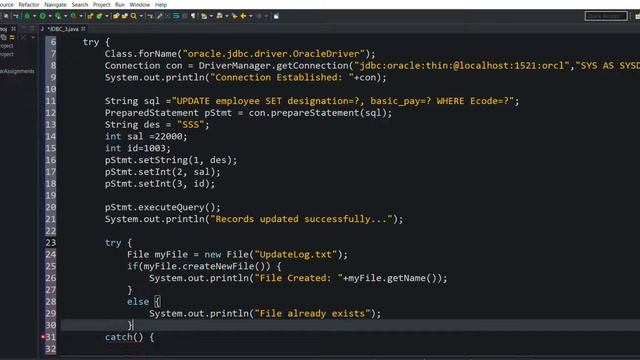
Task: Click the Pin Editor icon
Action: point(276,16)
